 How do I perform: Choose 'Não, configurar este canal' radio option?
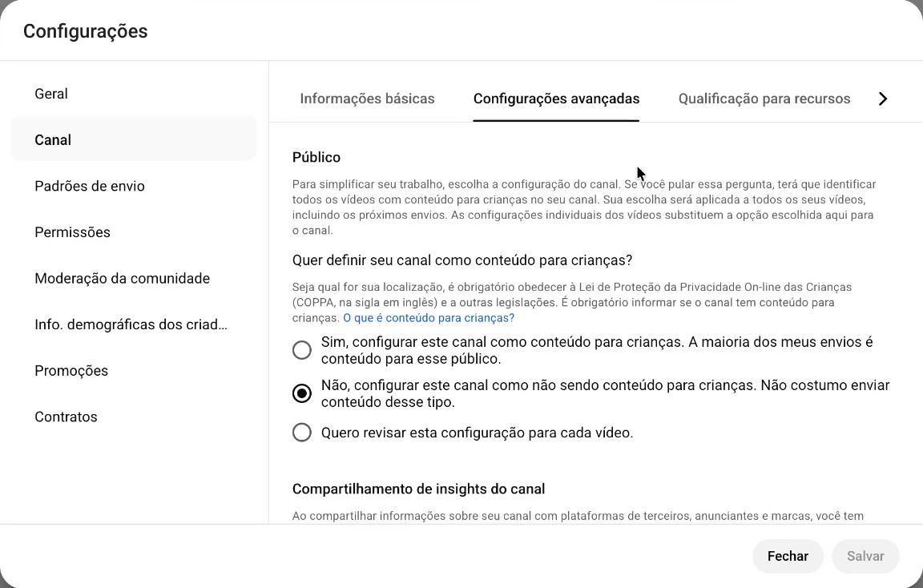302,393
